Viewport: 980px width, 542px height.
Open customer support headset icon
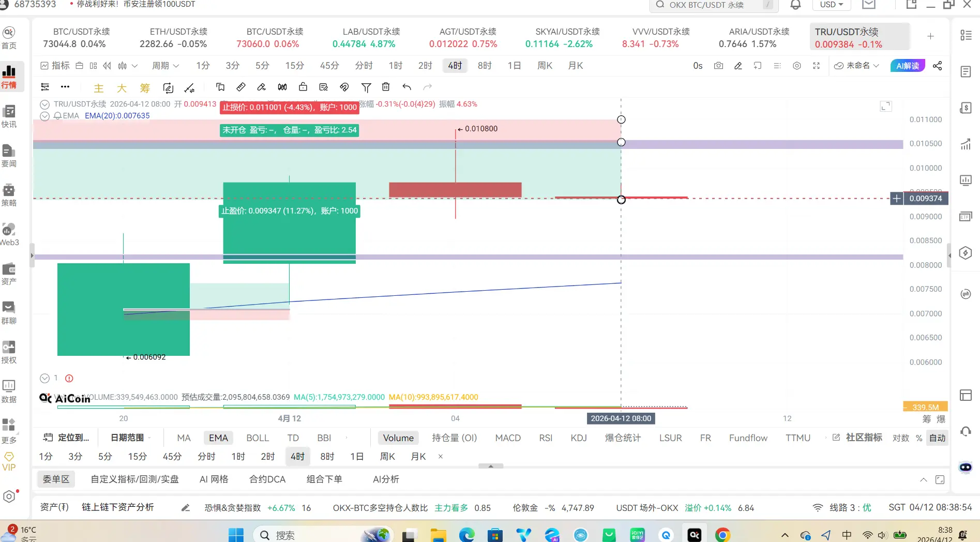[966, 431]
